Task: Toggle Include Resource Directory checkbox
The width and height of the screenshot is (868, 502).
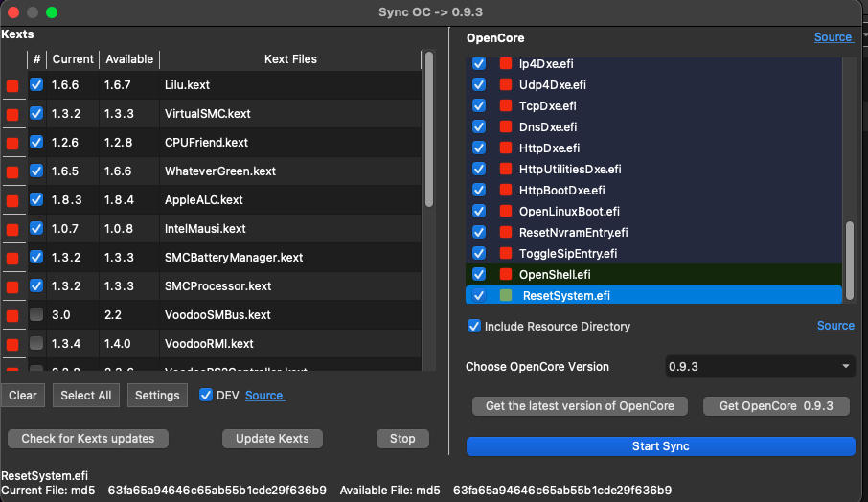Action: coord(474,326)
